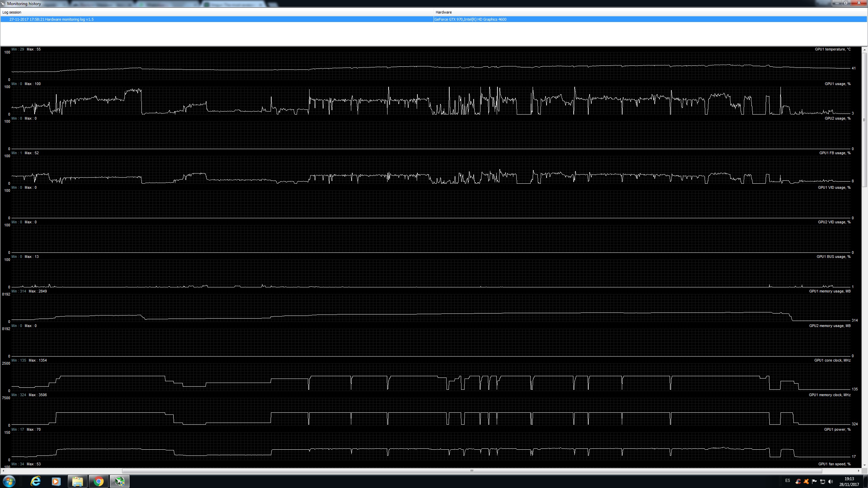Click the CCleaner system tray icon
The image size is (868, 488).
pyautogui.click(x=798, y=482)
